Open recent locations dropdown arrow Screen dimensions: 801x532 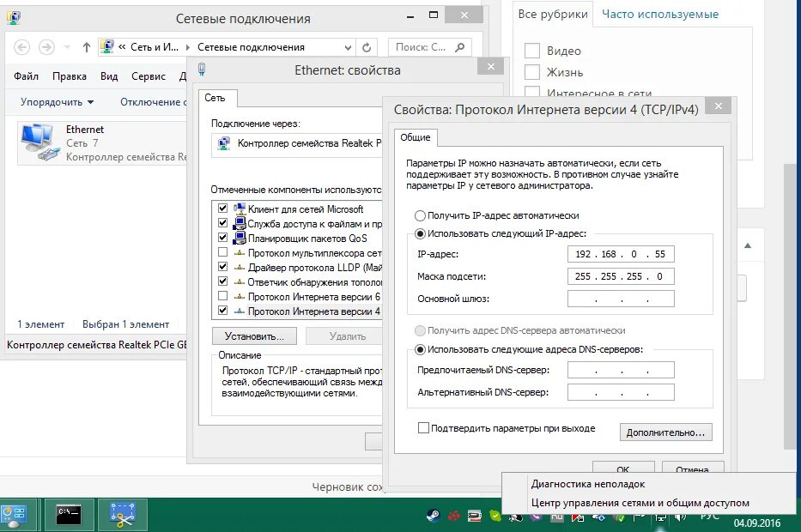pyautogui.click(x=67, y=47)
